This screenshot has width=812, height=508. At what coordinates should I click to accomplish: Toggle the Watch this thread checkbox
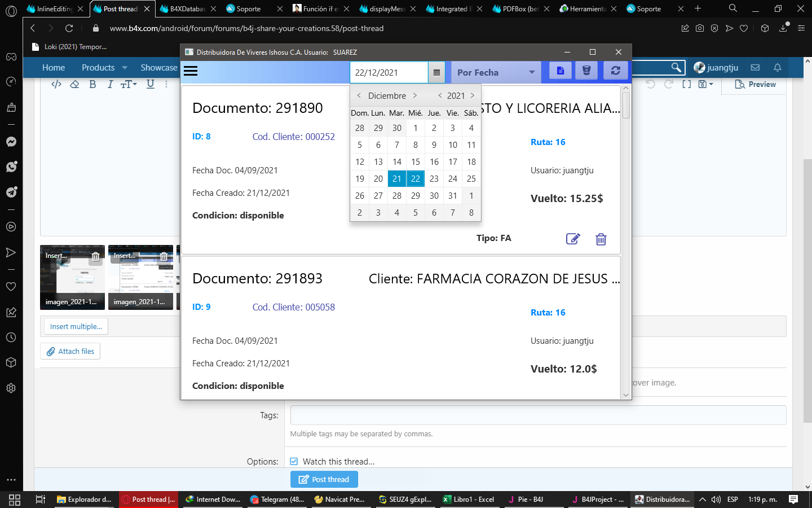294,461
